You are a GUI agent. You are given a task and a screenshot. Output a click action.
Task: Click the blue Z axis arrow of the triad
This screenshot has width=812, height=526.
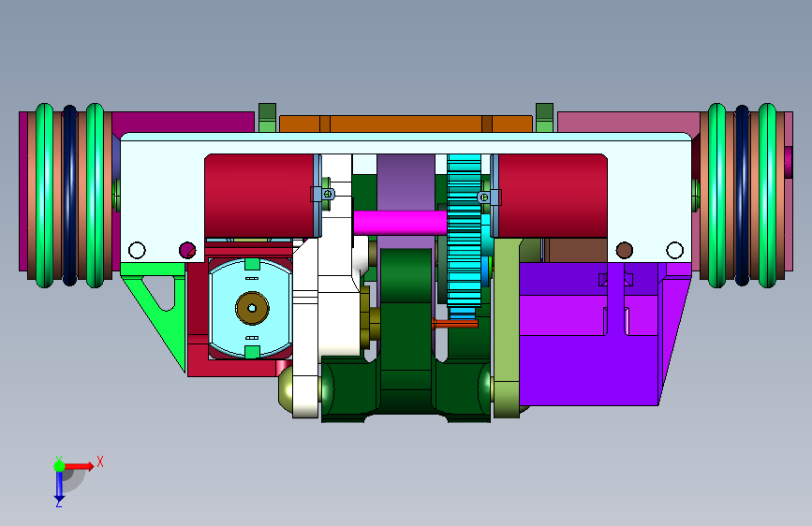click(59, 486)
